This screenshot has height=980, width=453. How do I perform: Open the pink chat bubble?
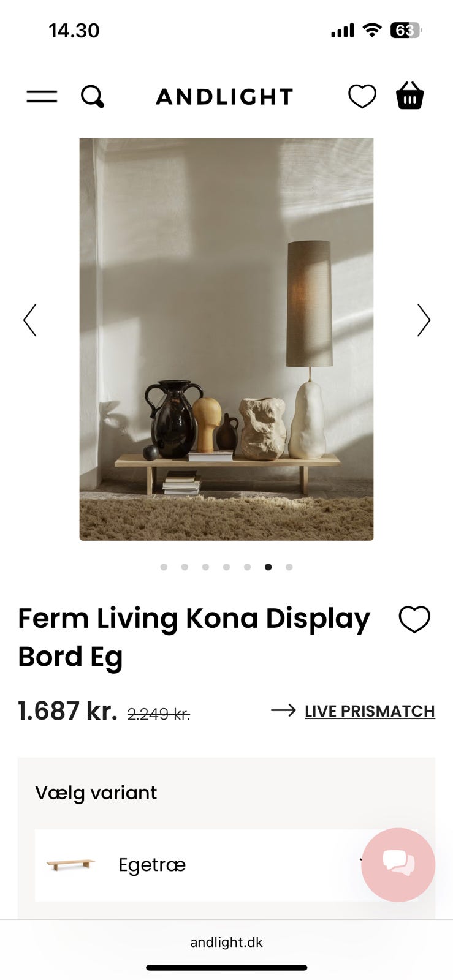pos(398,864)
